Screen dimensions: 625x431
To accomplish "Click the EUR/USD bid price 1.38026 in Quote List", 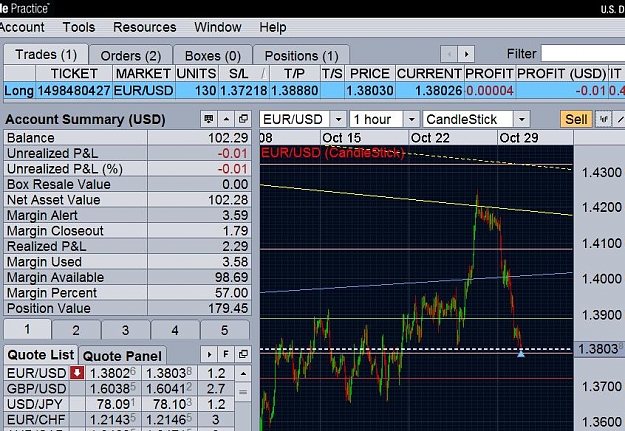I will click(113, 373).
